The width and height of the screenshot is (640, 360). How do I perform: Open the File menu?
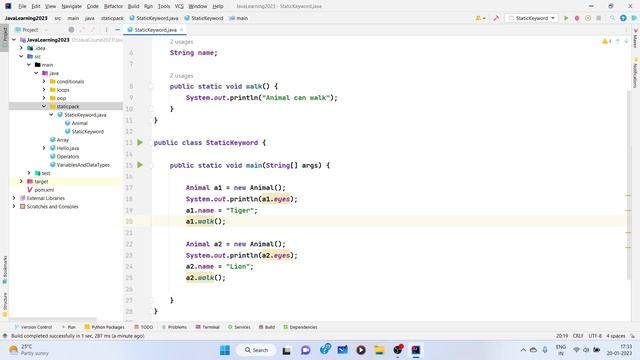pos(22,6)
